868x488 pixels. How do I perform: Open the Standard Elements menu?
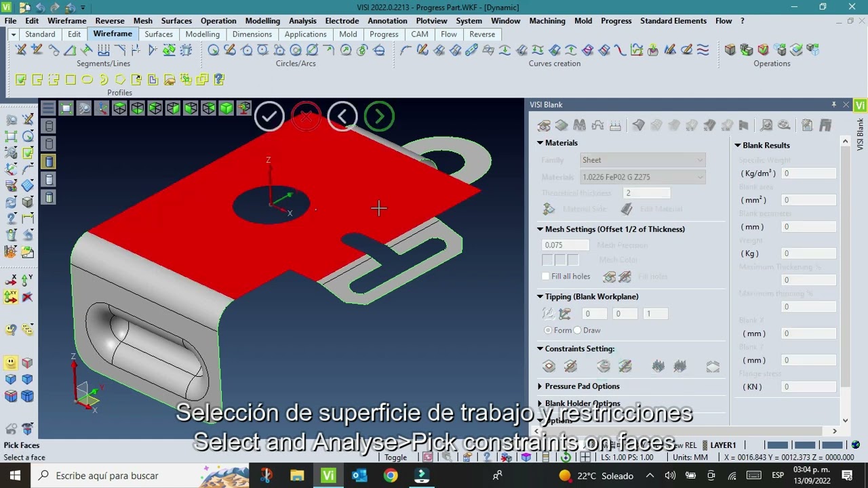tap(673, 21)
